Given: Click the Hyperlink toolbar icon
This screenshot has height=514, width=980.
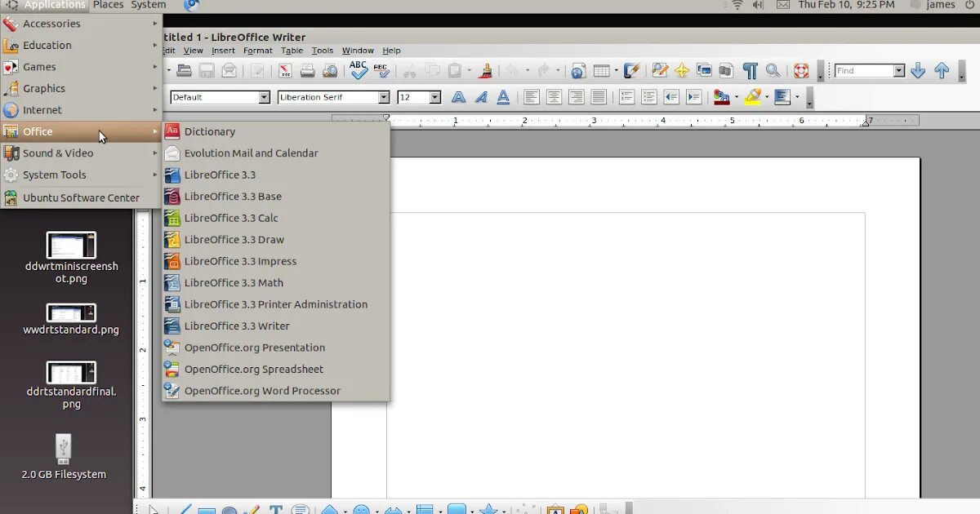Looking at the screenshot, I should [x=578, y=71].
